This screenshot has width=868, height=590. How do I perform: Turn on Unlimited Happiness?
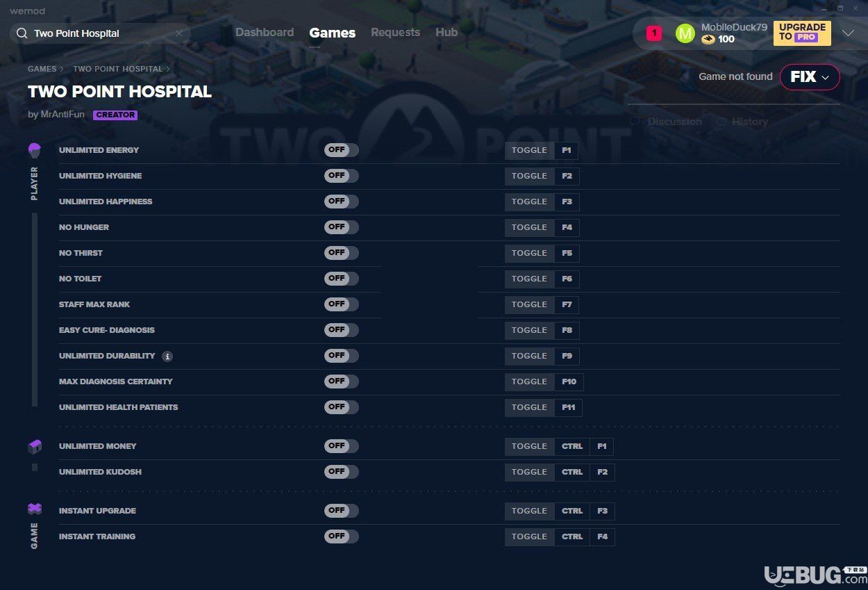coord(342,202)
